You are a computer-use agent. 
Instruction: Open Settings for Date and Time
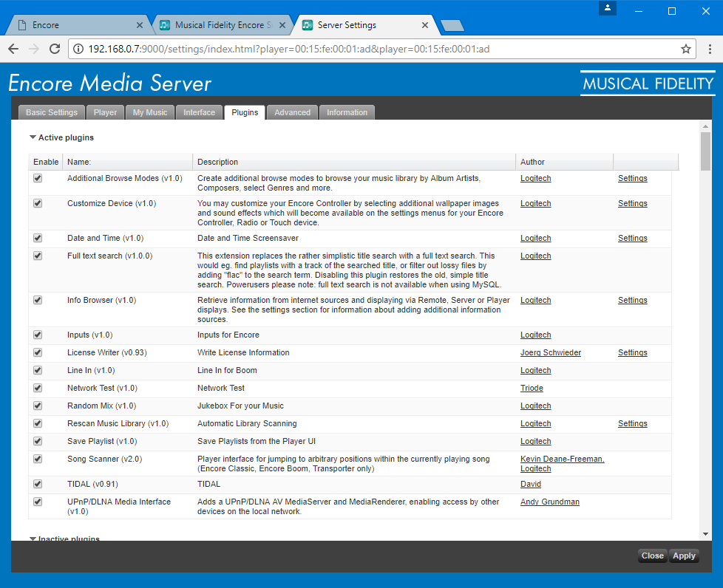(x=632, y=239)
